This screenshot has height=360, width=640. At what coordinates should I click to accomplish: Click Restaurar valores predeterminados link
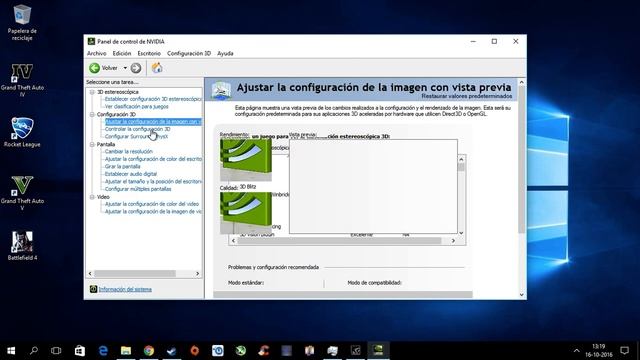tap(467, 96)
